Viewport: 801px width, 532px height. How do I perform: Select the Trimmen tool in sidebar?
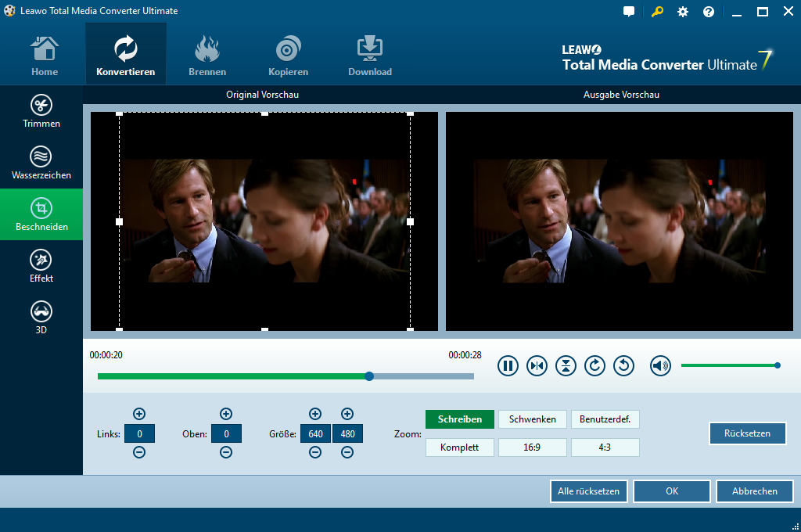point(41,111)
